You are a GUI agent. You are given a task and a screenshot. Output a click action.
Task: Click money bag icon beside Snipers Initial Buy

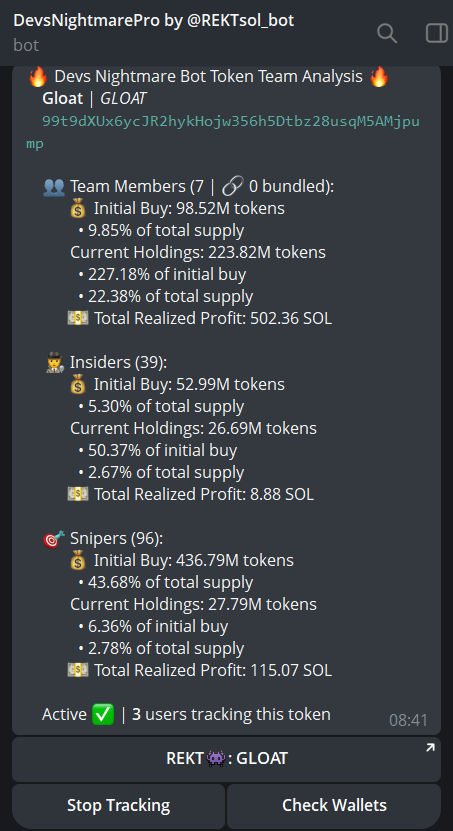point(78,561)
